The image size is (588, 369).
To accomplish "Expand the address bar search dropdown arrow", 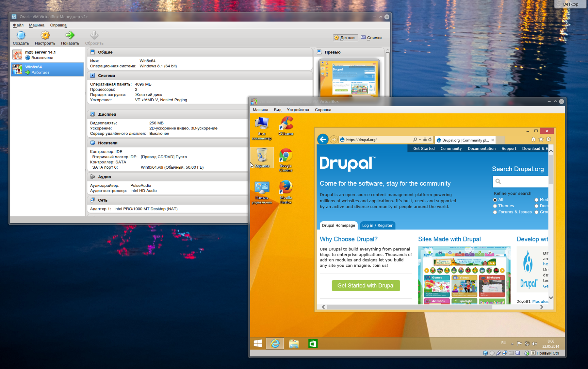I will (x=420, y=140).
